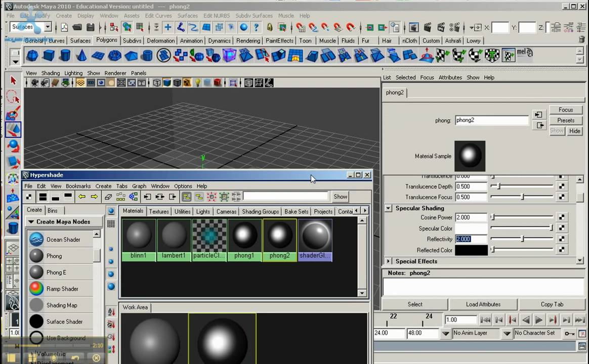589x364 pixels.
Task: Click the Hypershade Show button
Action: point(341,197)
